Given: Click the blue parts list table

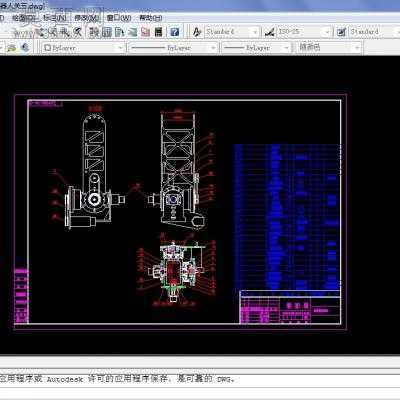Looking at the screenshot, I should pyautogui.click(x=287, y=217).
